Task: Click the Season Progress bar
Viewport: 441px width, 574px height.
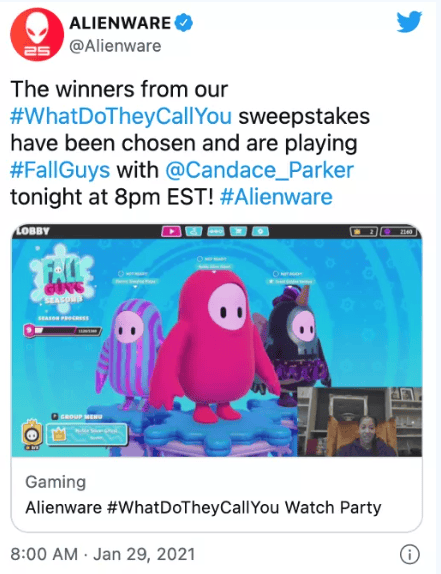Action: [62, 331]
